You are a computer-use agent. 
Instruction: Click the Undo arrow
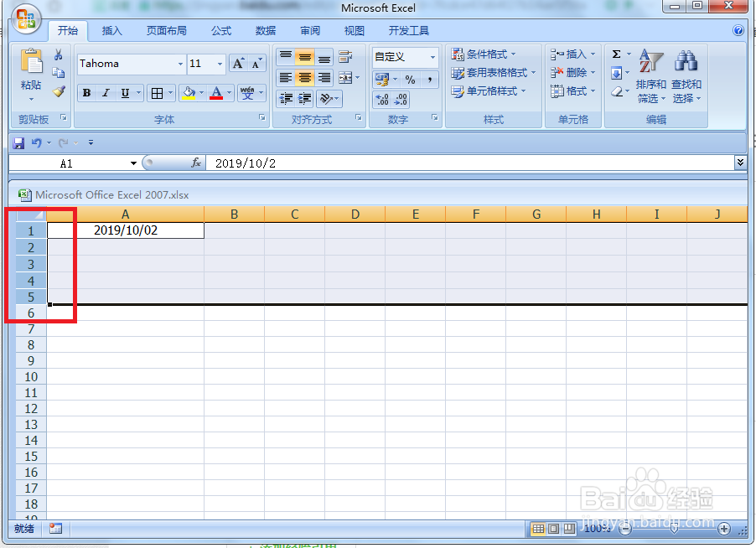click(x=37, y=142)
